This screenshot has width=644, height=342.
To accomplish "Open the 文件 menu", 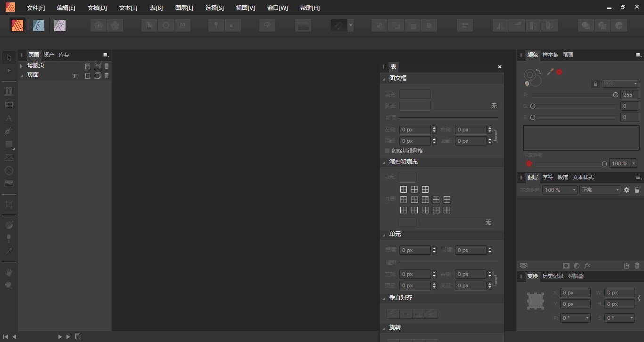I will [x=35, y=8].
